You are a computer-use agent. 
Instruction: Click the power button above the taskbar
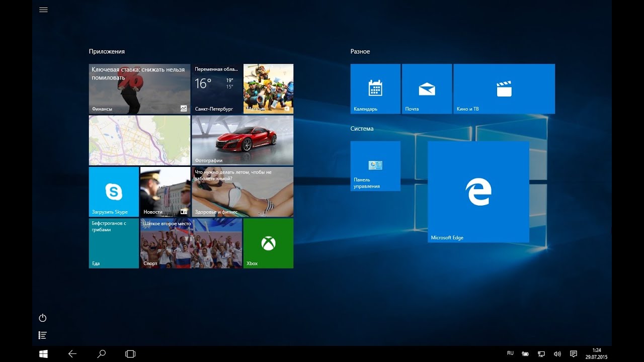click(43, 318)
